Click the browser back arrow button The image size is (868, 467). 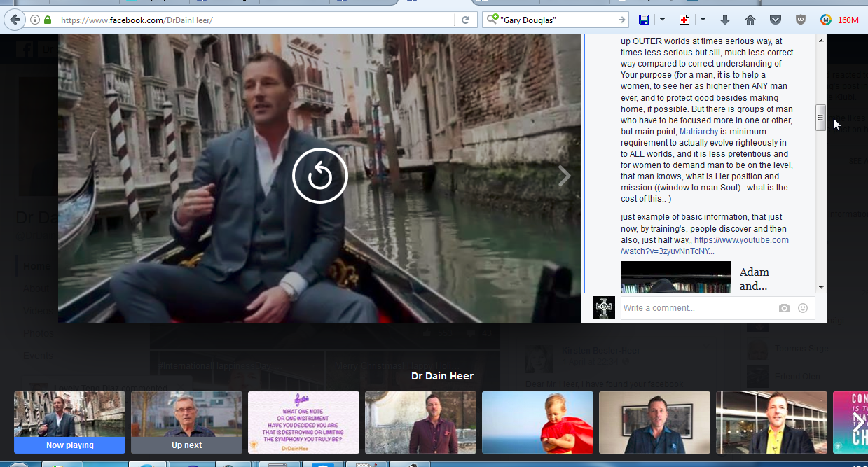(x=14, y=20)
